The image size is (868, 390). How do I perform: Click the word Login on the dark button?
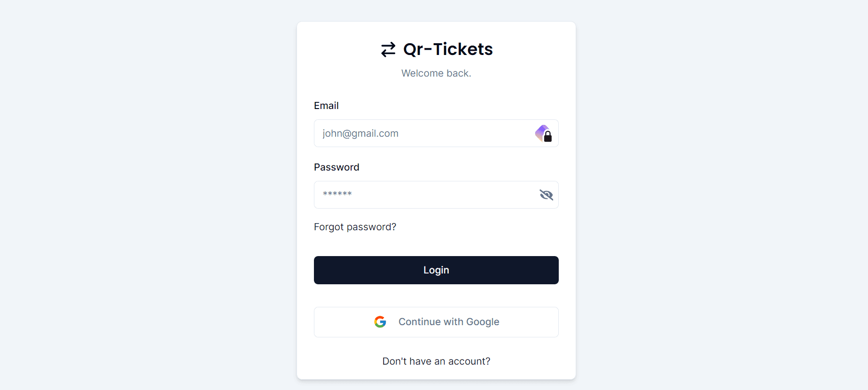coord(436,270)
